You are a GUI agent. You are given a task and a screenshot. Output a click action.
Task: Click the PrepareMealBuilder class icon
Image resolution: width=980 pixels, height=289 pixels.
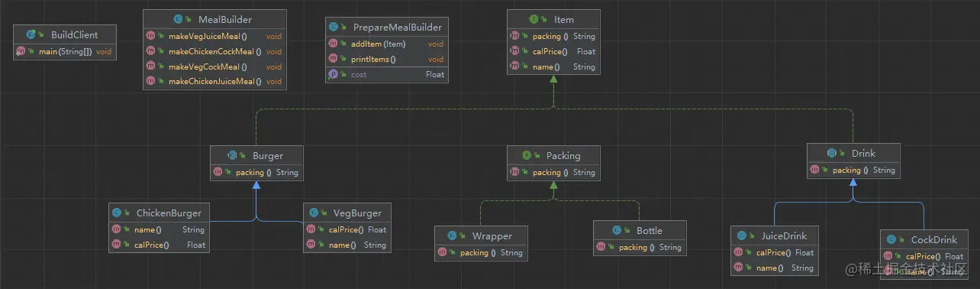[334, 27]
